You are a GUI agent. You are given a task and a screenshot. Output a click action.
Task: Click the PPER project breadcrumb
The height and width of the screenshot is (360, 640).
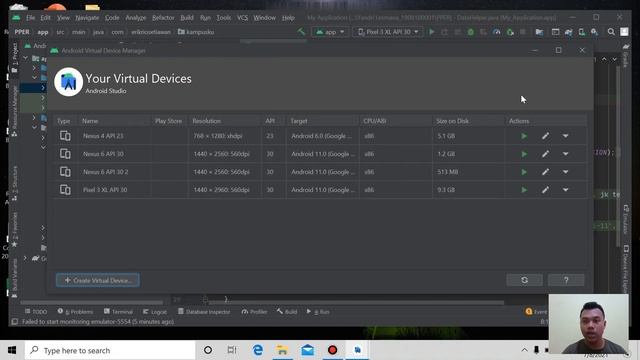coord(22,32)
